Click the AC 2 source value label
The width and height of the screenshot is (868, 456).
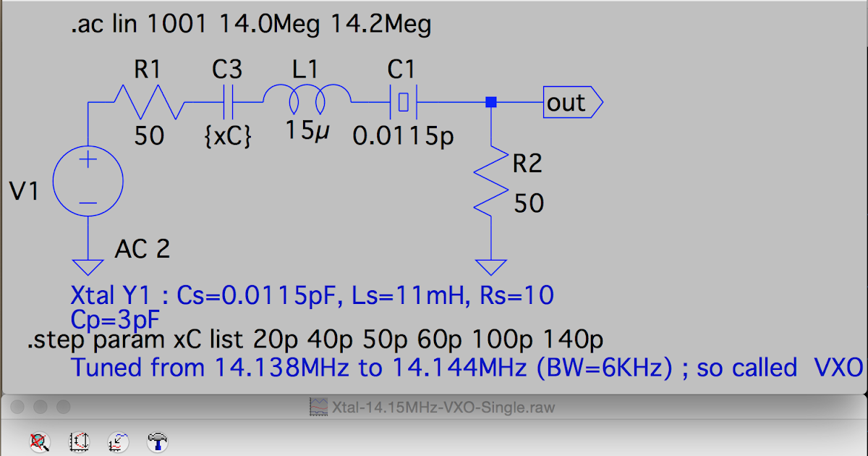142,249
